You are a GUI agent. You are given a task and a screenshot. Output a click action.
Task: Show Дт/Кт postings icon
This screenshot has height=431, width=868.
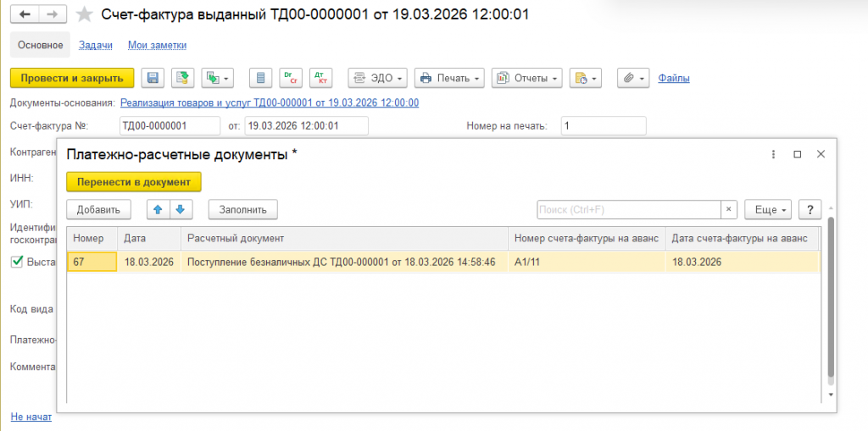(320, 78)
